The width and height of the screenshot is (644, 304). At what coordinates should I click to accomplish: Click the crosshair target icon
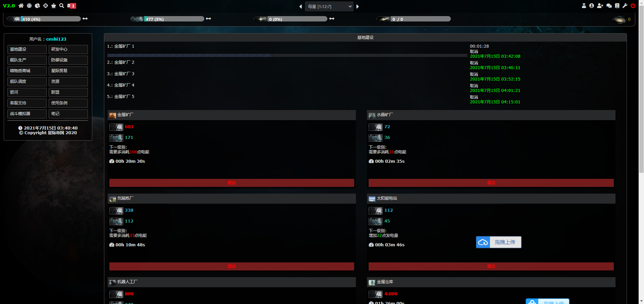pyautogui.click(x=46, y=6)
